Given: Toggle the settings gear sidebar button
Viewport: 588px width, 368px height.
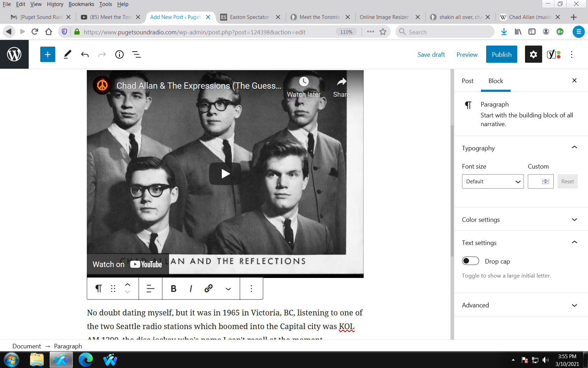Looking at the screenshot, I should pyautogui.click(x=533, y=54).
